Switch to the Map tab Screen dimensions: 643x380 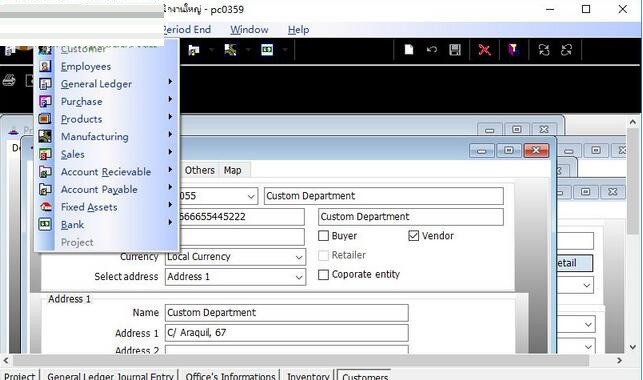pos(233,170)
